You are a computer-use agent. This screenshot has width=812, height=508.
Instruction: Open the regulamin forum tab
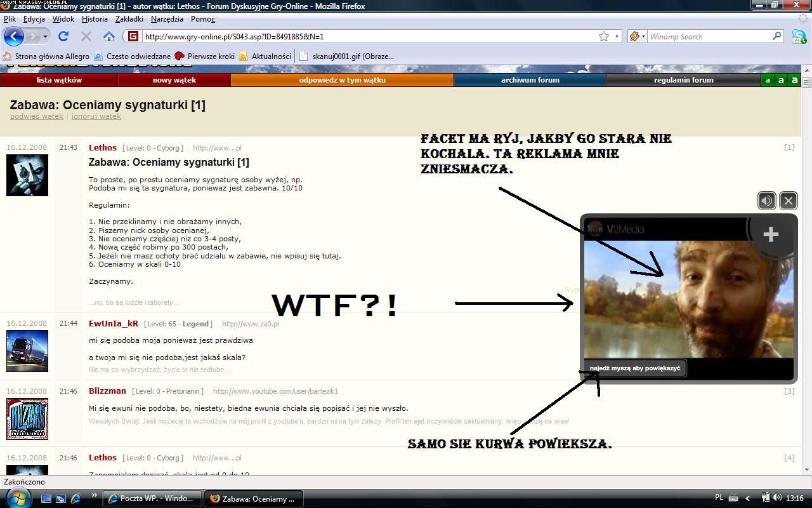(x=684, y=80)
